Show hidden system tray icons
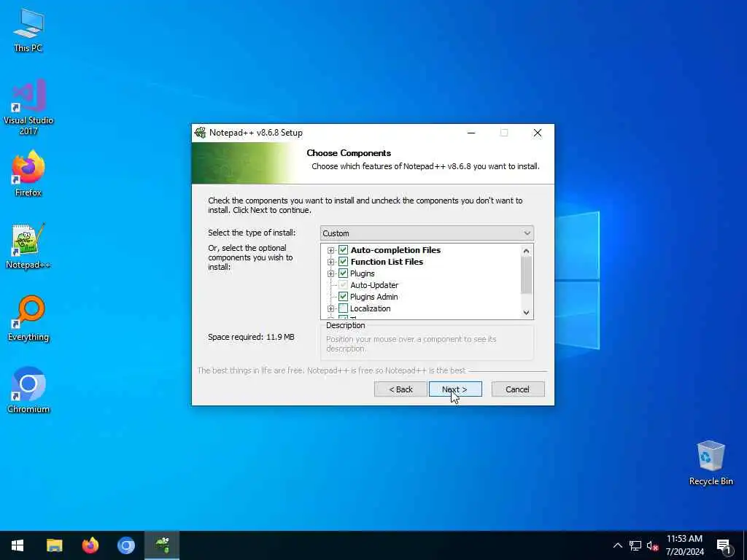The image size is (747, 560). pos(617,545)
